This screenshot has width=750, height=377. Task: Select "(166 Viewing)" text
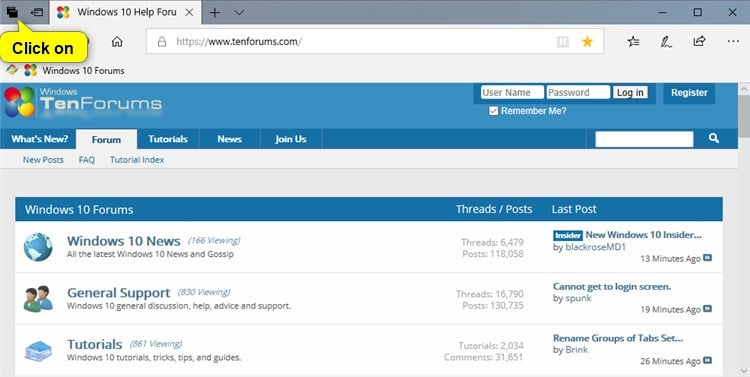(214, 241)
